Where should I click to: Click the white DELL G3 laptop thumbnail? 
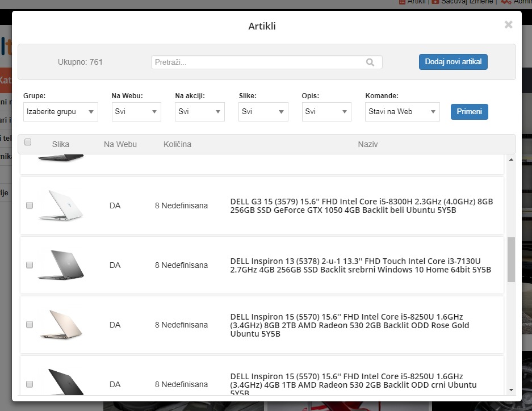(x=61, y=205)
